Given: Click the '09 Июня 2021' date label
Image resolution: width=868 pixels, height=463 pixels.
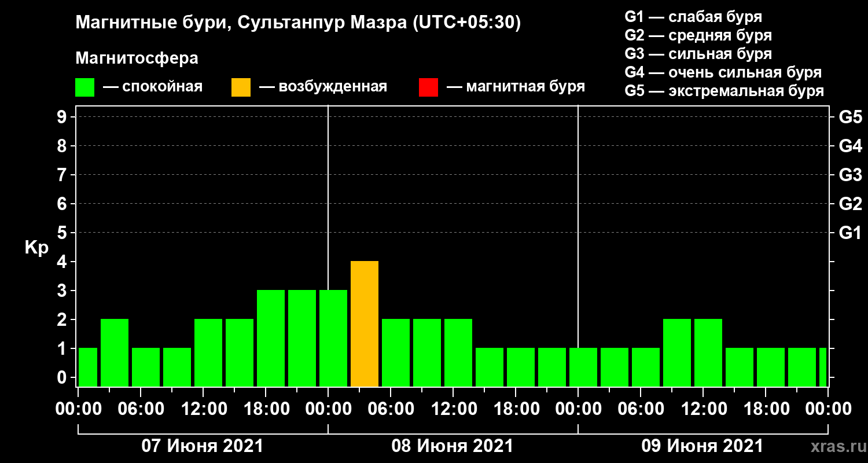Looking at the screenshot, I should tap(703, 446).
